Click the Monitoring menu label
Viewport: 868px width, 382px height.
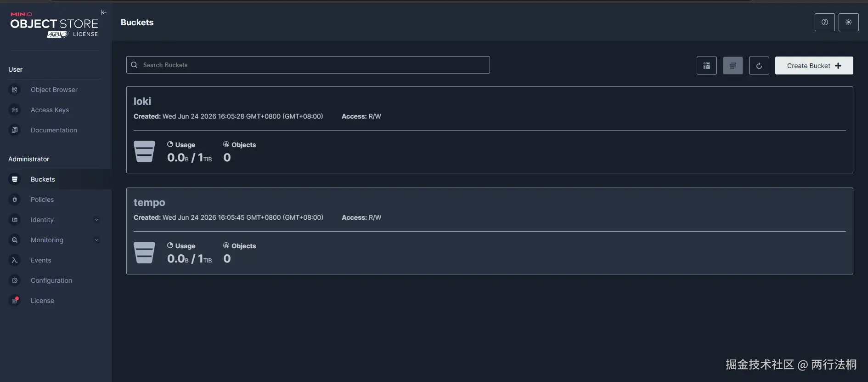tap(47, 240)
